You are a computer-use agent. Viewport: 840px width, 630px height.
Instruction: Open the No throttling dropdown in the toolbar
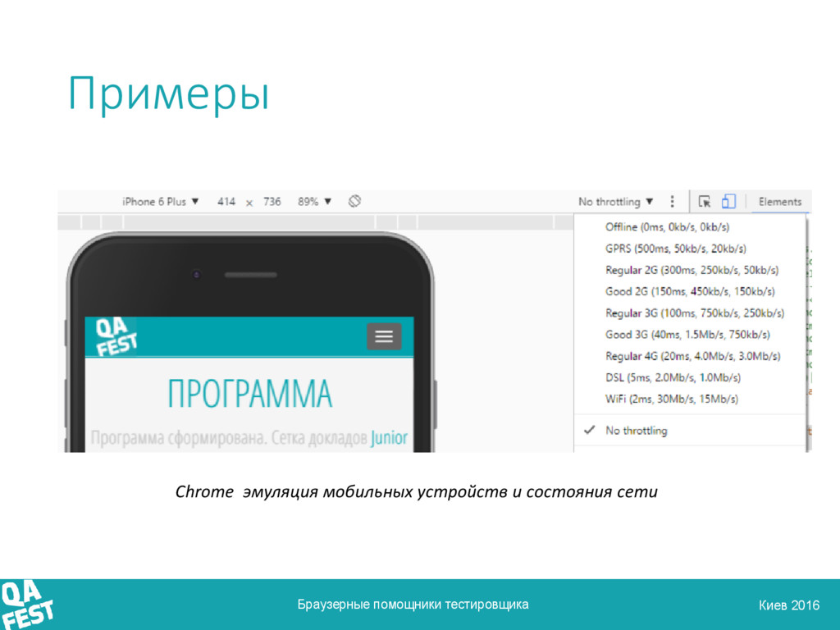[x=615, y=202]
